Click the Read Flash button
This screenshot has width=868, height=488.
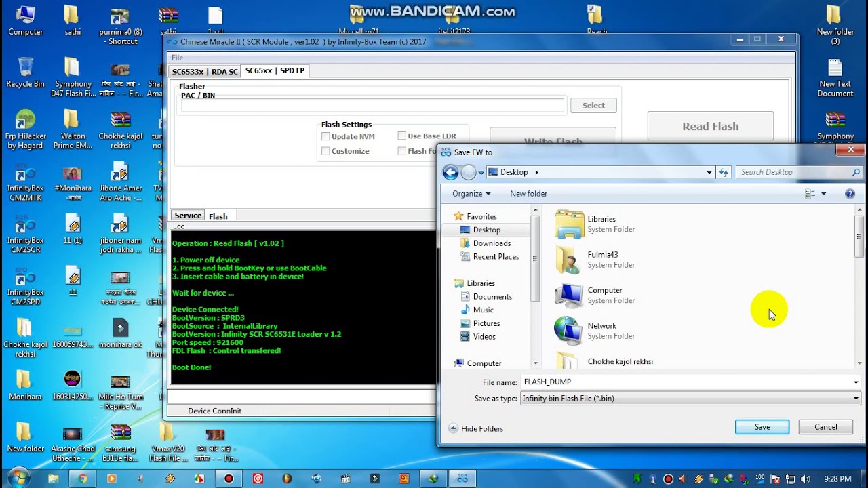click(710, 126)
